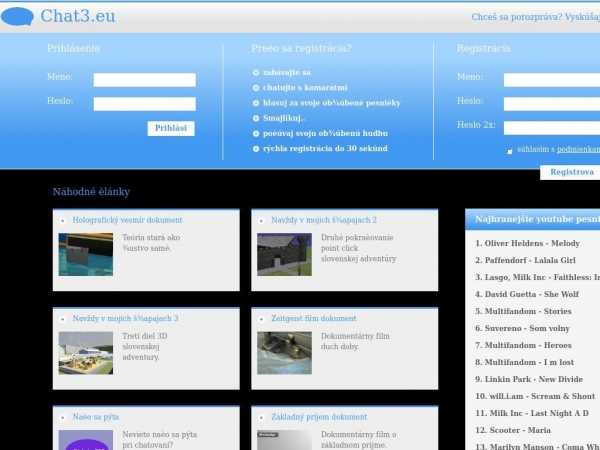
Task: Click the registration Meno input field
Action: 551,80
